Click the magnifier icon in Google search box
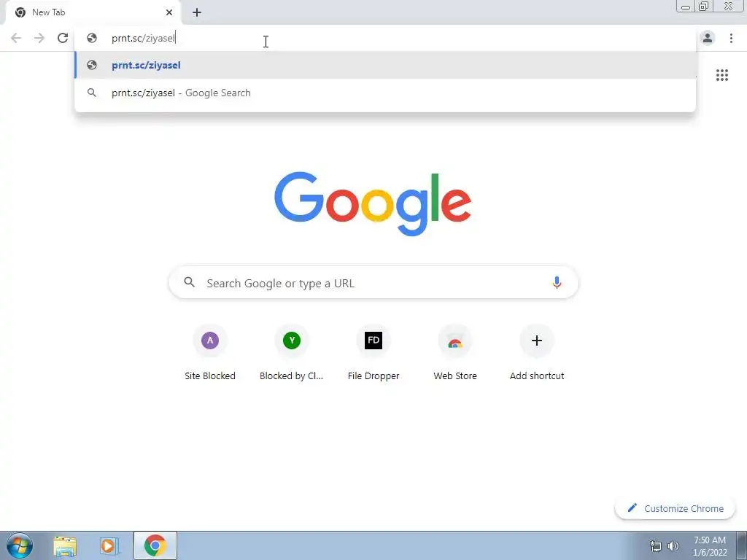This screenshot has height=560, width=747. click(189, 282)
